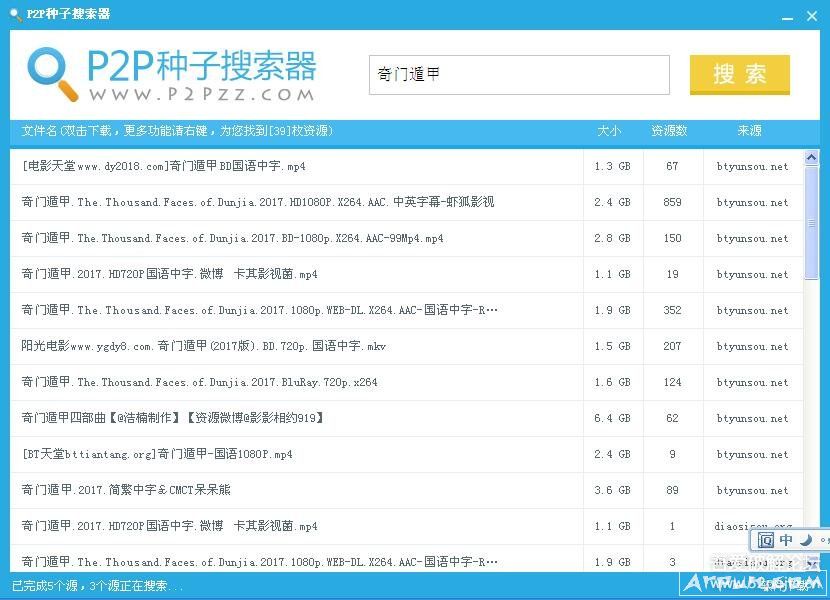
Task: Click the diaosisou.org source link
Action: point(753,526)
